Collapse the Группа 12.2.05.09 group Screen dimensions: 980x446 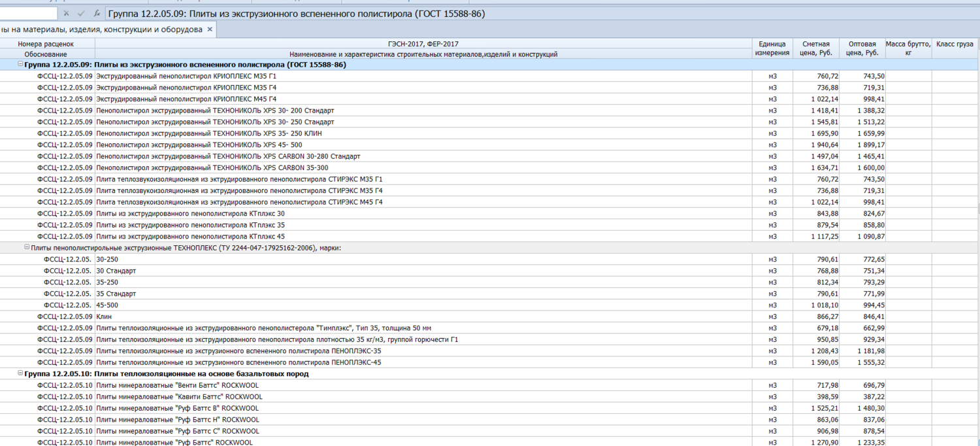click(20, 65)
